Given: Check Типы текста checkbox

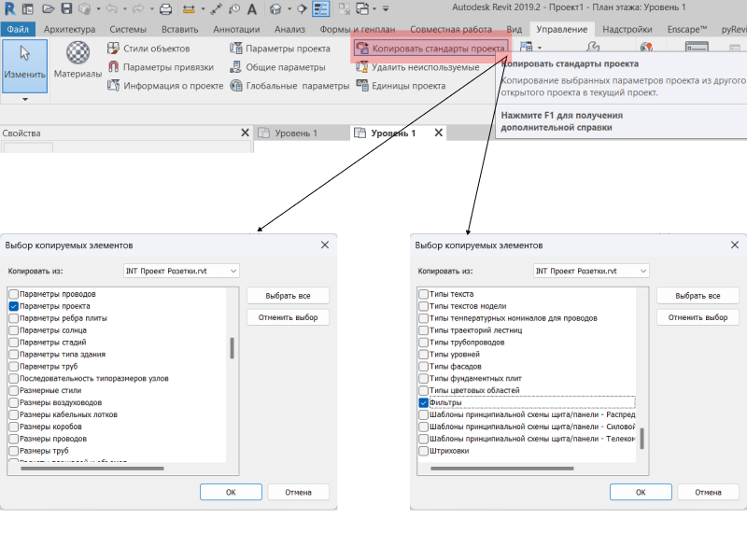Looking at the screenshot, I should click(423, 294).
